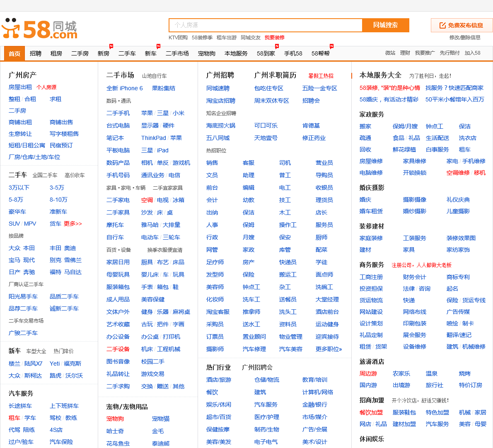The width and height of the screenshot is (493, 448).
Task: Click the red 二手设备 link
Action: pos(118,349)
